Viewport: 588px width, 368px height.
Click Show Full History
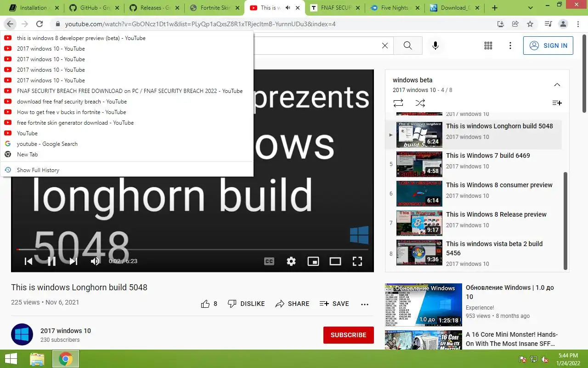tap(127, 170)
